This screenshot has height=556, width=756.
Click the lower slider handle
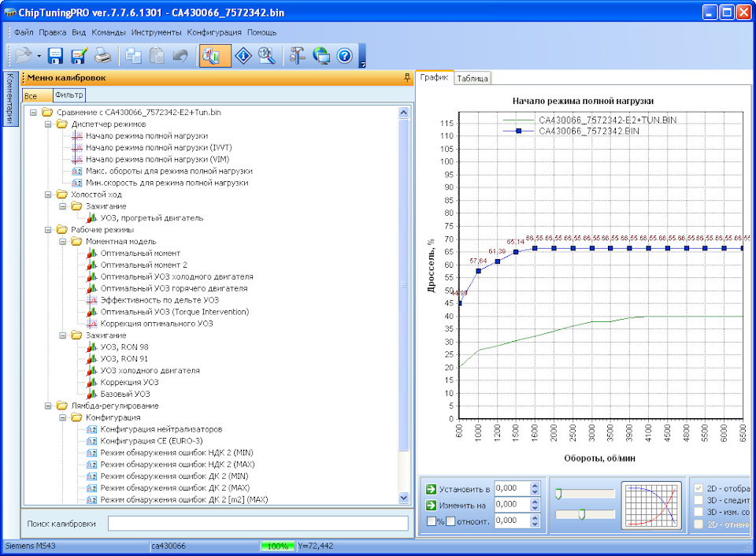[x=581, y=514]
